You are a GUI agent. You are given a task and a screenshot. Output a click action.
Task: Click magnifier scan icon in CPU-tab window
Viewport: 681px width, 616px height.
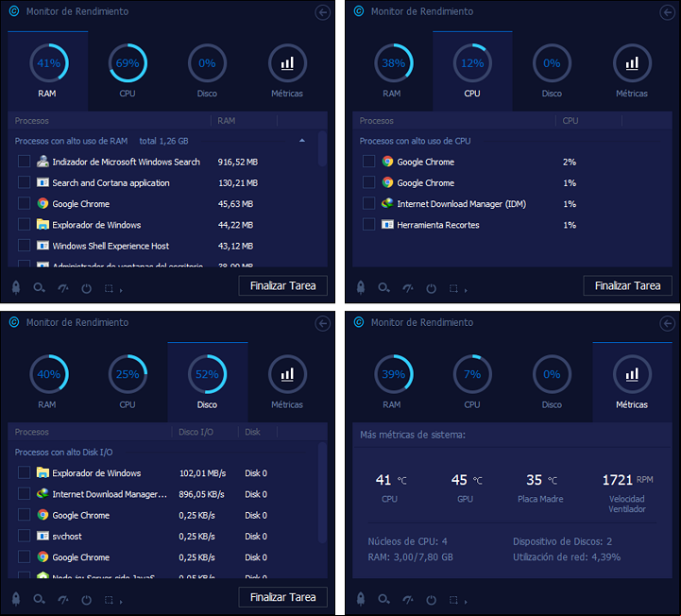point(383,287)
